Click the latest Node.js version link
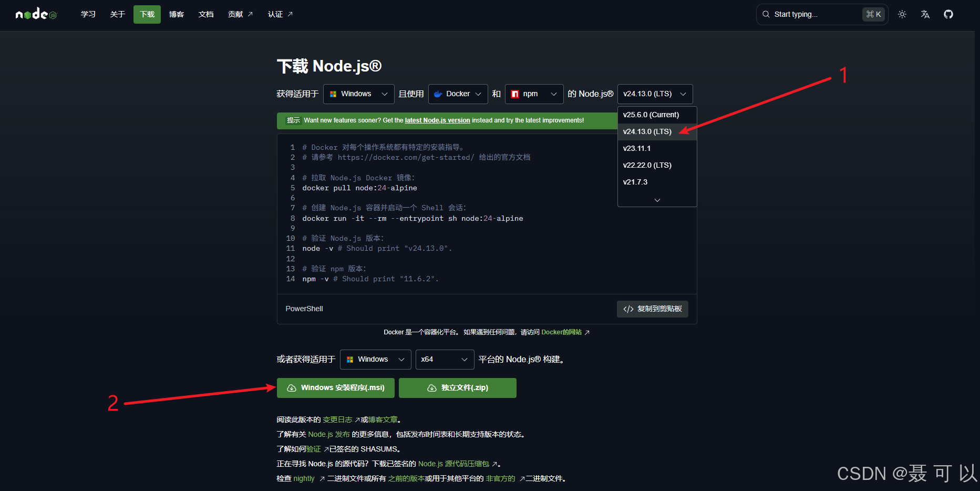Screen dimensions: 980x491 click(437, 120)
